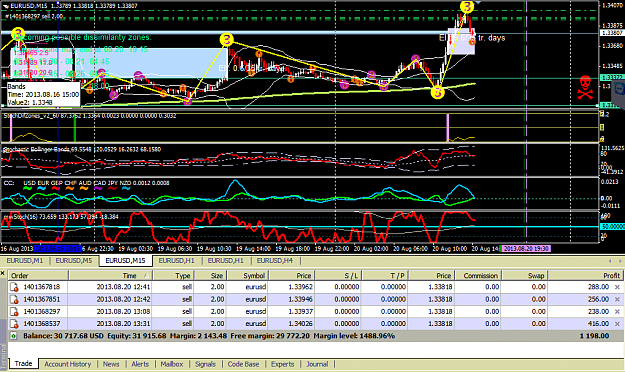Click the profit value 288.00
This screenshot has height=372, width=625.
pos(598,287)
